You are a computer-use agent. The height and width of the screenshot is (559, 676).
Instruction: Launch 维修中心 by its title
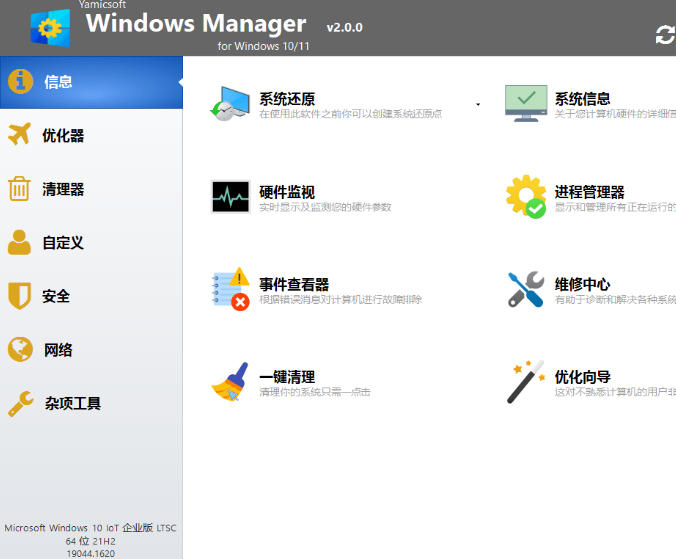(582, 284)
